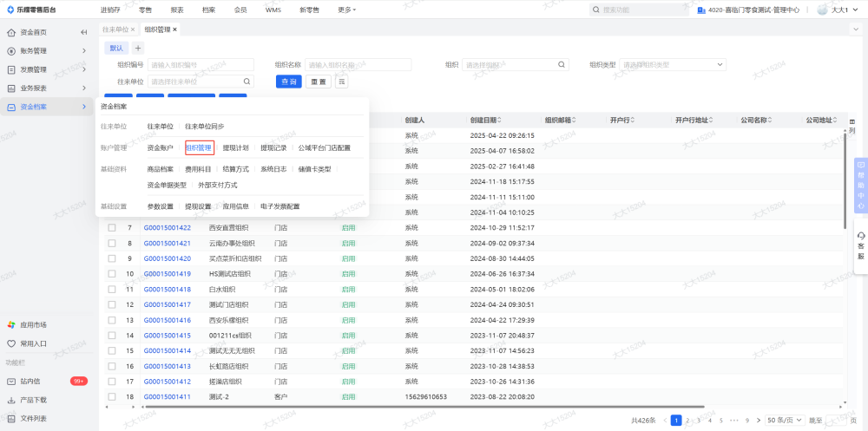Expand the 更多 menu in the top bar
The height and width of the screenshot is (431, 868).
(x=346, y=10)
